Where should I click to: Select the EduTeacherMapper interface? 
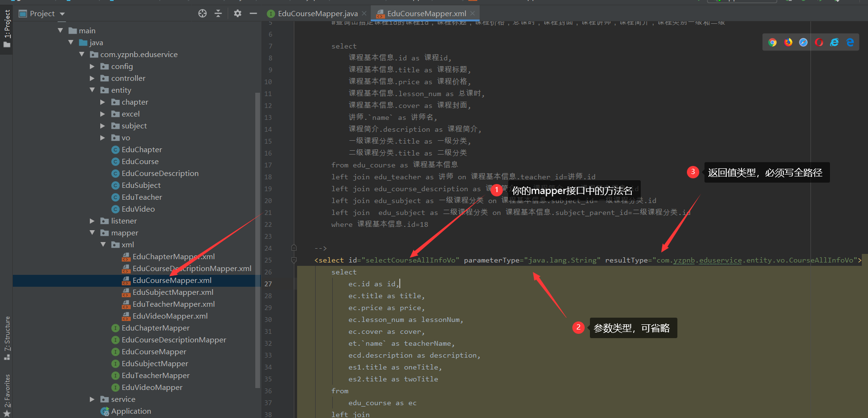pyautogui.click(x=155, y=375)
